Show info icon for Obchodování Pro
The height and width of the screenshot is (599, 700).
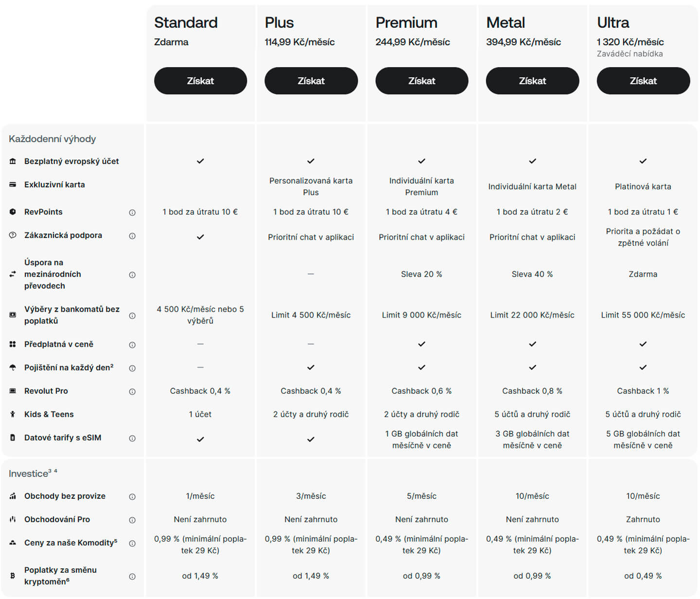click(x=132, y=520)
